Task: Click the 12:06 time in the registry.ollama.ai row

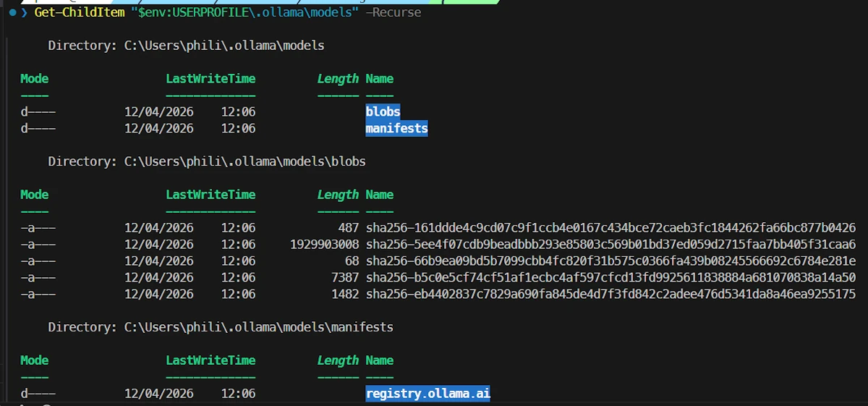Action: pos(238,394)
